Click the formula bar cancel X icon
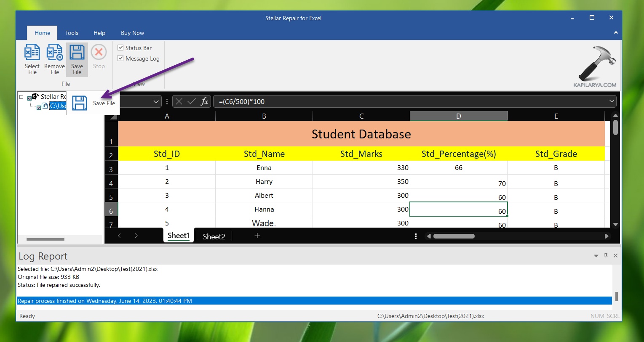 click(x=179, y=101)
